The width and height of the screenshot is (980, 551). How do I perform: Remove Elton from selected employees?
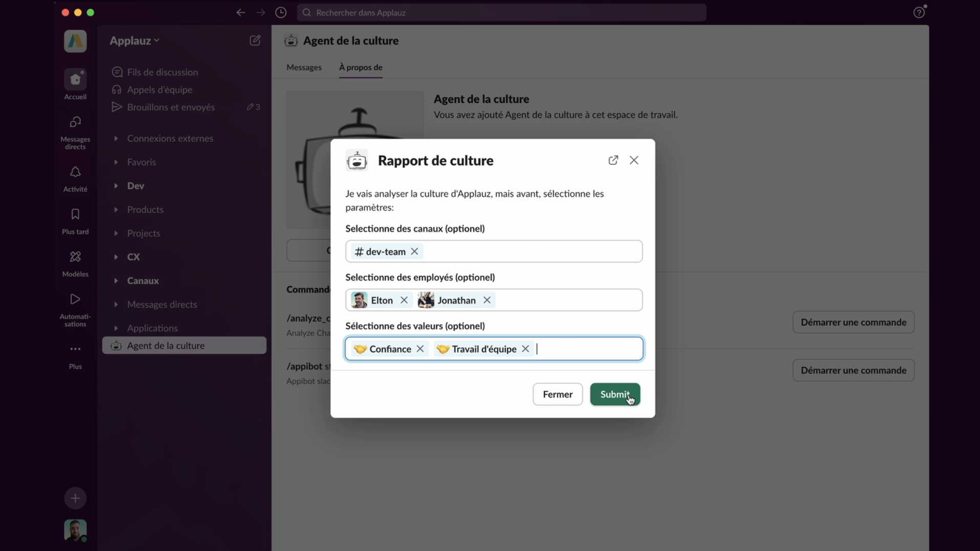click(x=404, y=300)
